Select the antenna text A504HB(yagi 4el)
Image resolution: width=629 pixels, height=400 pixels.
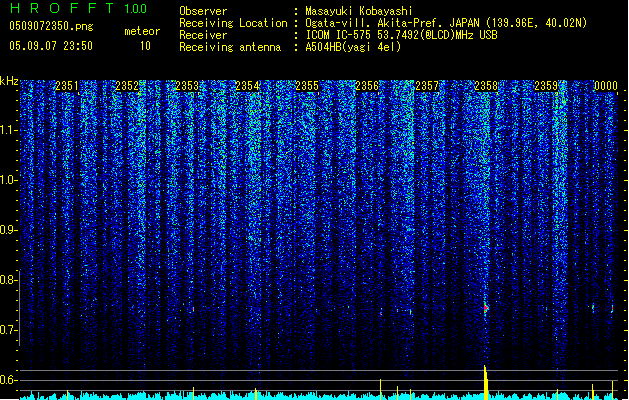(x=353, y=47)
